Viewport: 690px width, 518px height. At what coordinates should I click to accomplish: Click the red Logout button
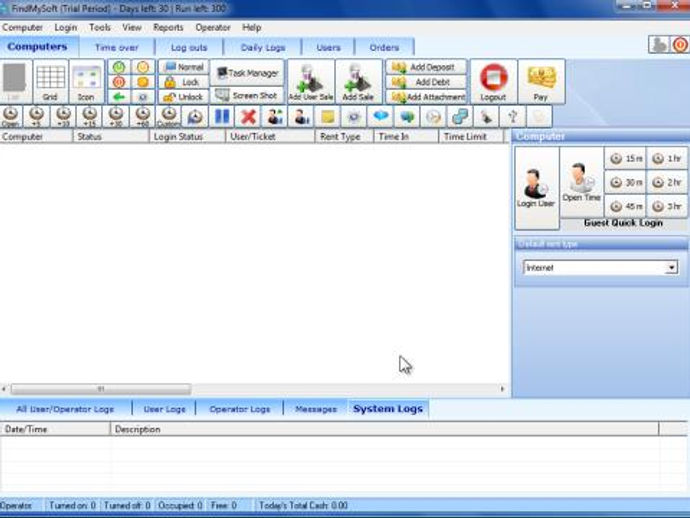tap(493, 82)
